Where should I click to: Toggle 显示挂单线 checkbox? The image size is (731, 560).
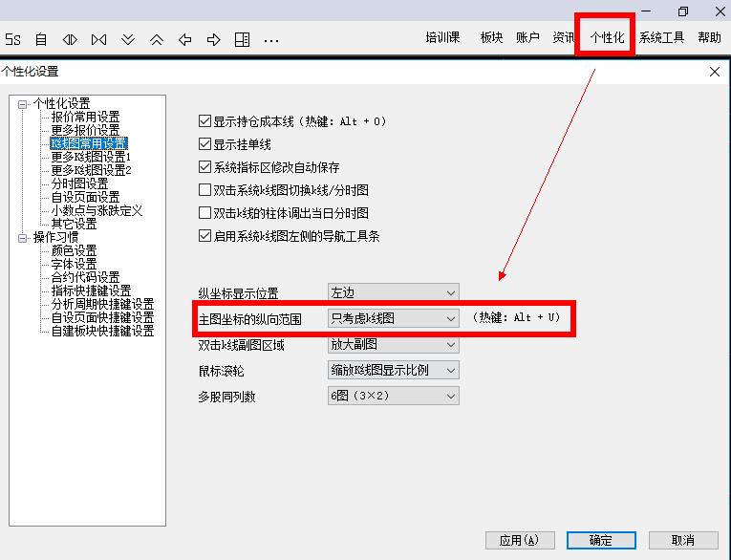(x=204, y=144)
